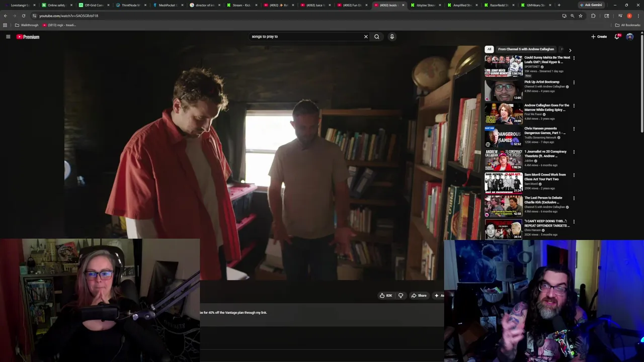Clear the search text with the X
Screen dimensions: 644x362
click(366, 37)
